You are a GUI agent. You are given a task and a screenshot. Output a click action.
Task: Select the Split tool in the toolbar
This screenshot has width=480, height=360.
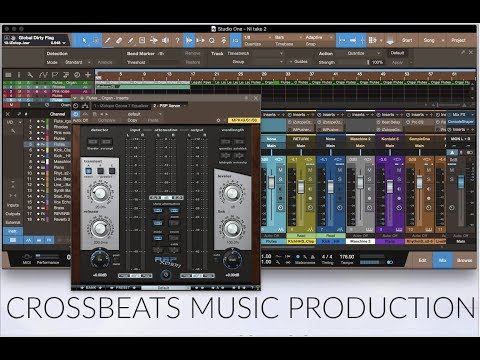tap(107, 40)
